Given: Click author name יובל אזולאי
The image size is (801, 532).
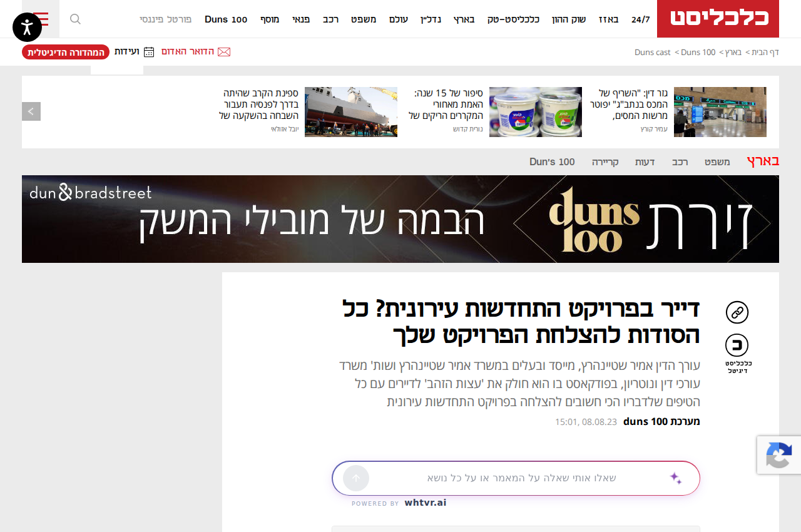Looking at the screenshot, I should point(285,129).
